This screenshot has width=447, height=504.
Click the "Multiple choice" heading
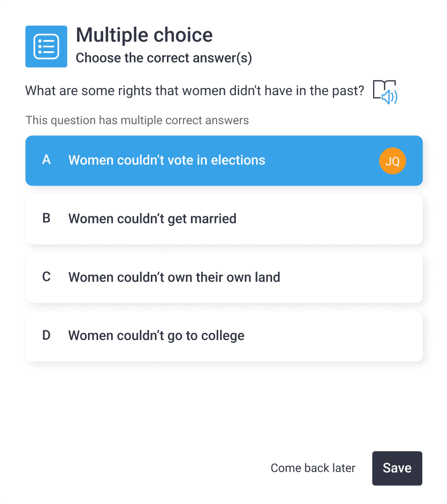tap(144, 35)
